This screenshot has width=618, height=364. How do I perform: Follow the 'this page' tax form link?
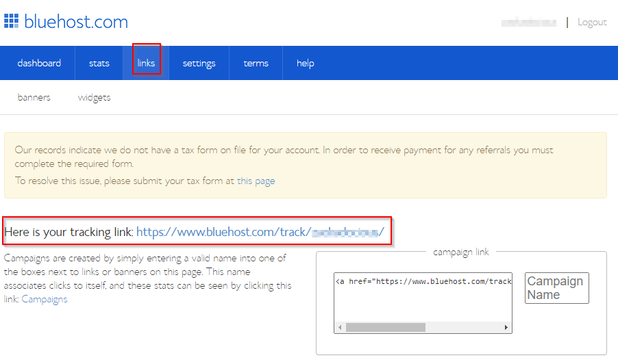(x=256, y=181)
